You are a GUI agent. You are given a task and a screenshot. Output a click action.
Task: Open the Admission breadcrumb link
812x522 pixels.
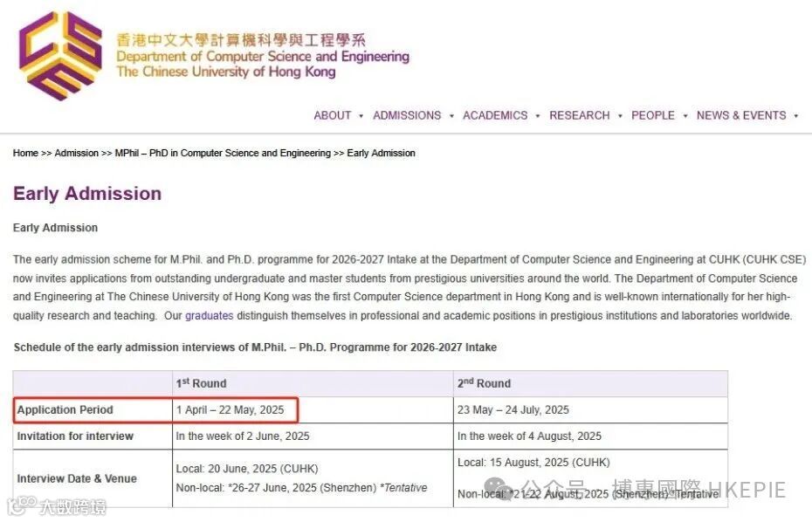point(76,154)
